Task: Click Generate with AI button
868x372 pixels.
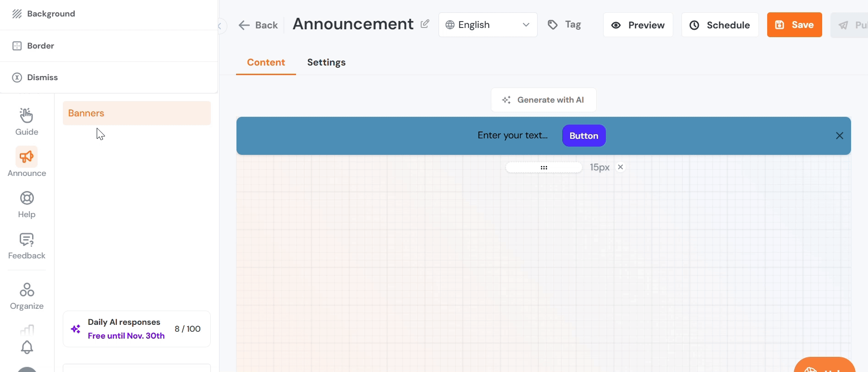Action: [x=544, y=100]
